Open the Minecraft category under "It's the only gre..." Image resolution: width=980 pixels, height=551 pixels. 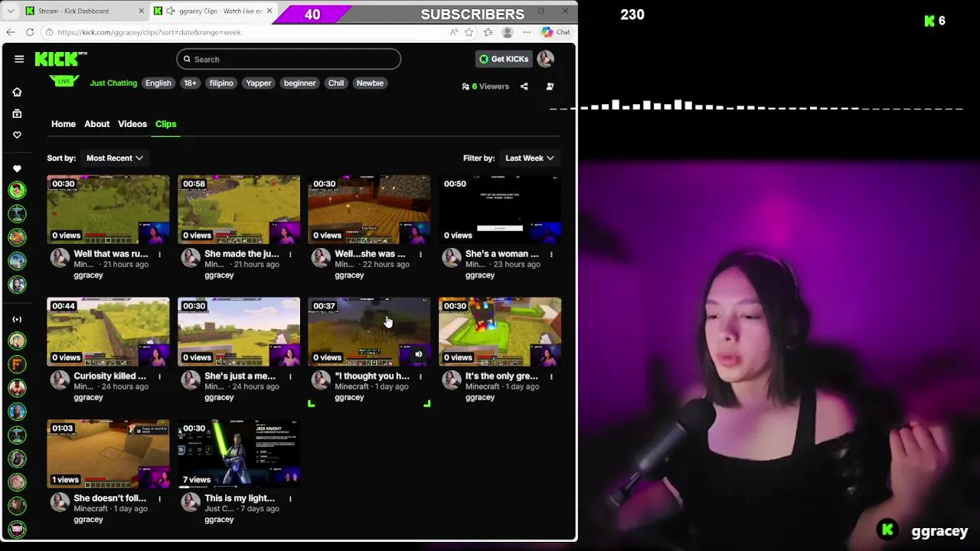point(484,387)
